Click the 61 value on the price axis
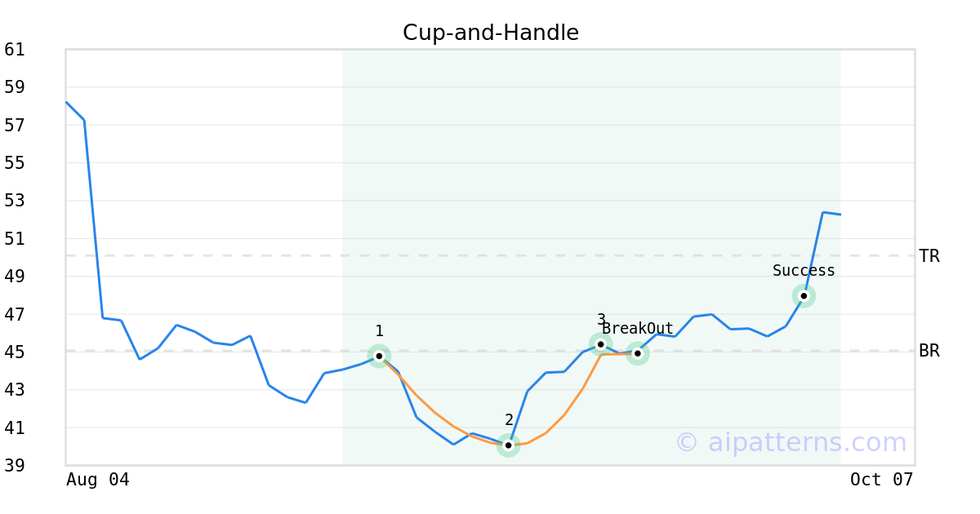 15,50
